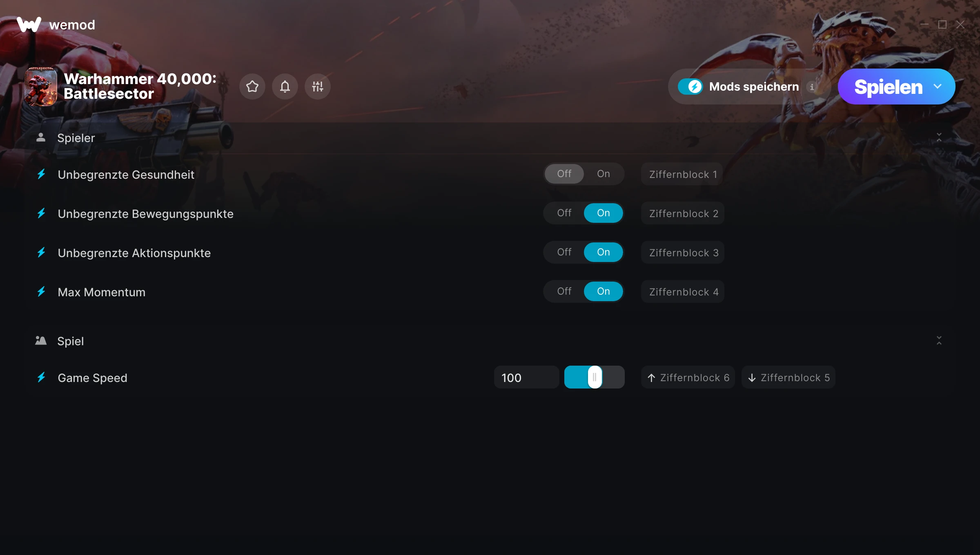Open the Spielen dropdown arrow
Viewport: 980px width, 555px height.
click(x=938, y=87)
